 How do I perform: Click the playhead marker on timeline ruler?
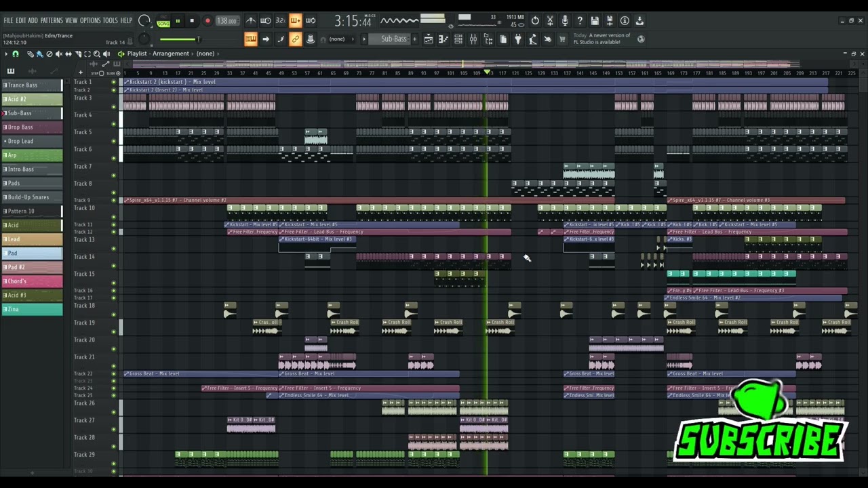tap(487, 73)
